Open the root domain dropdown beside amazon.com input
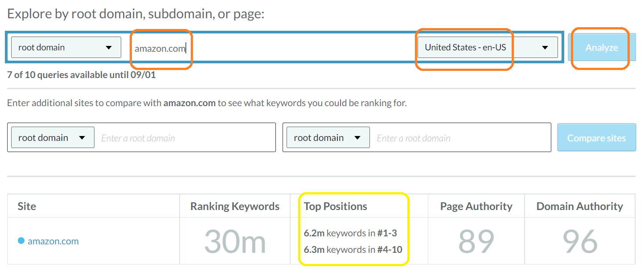The height and width of the screenshot is (276, 644). (66, 47)
